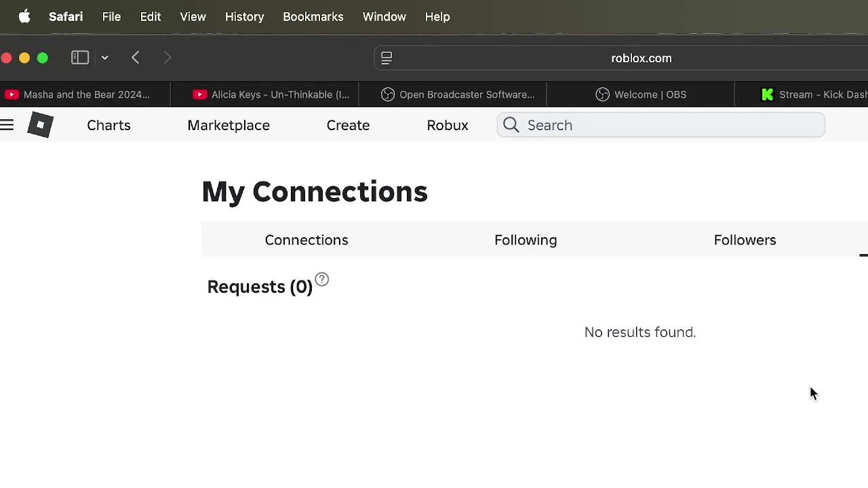Select the Followers tab

coord(745,240)
